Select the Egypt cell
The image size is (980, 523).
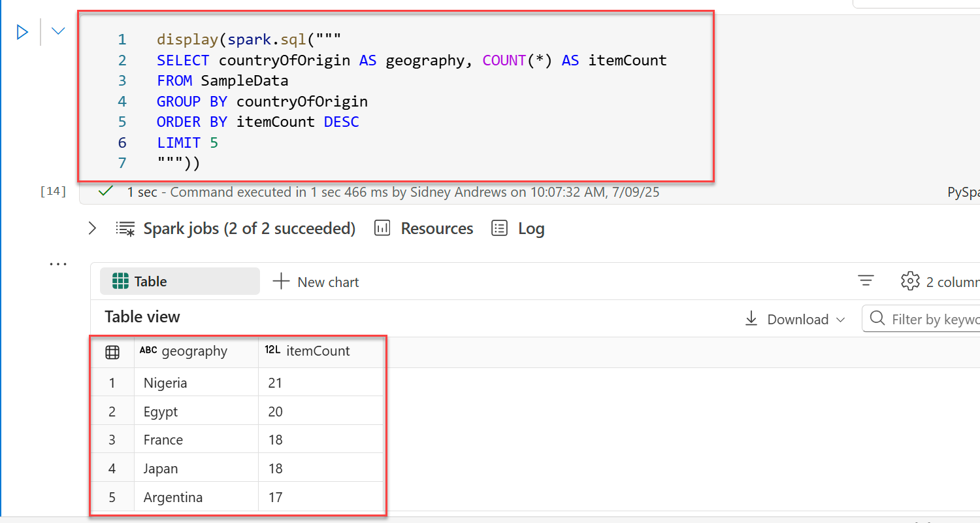click(x=196, y=411)
